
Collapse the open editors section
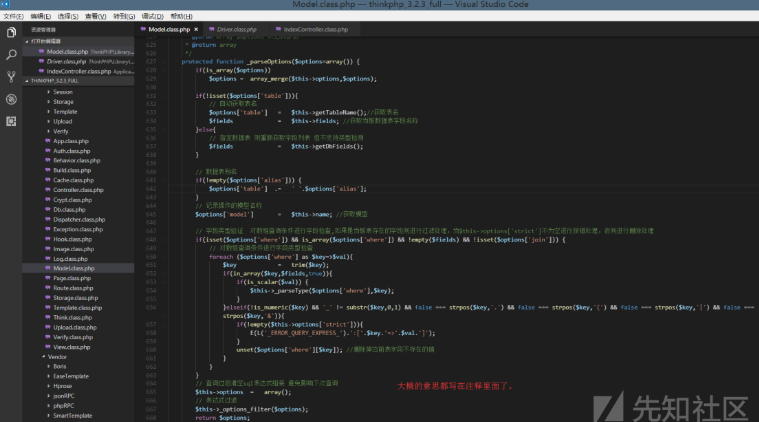click(x=27, y=42)
